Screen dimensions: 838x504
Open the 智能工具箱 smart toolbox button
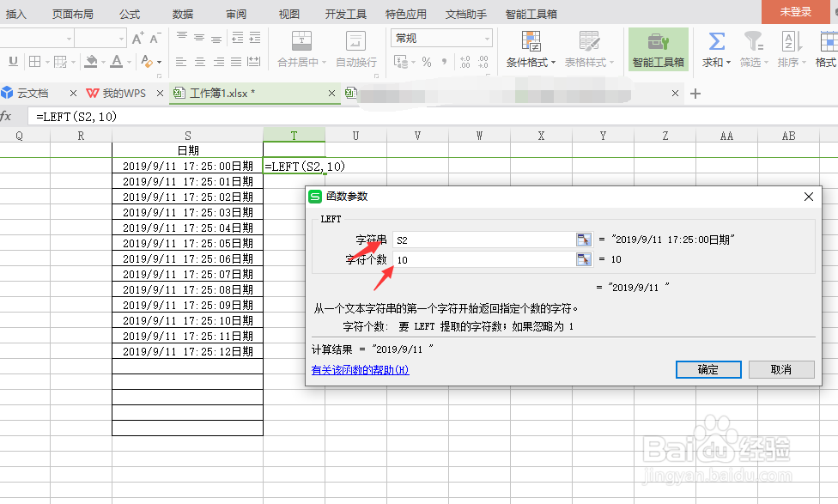coord(658,50)
